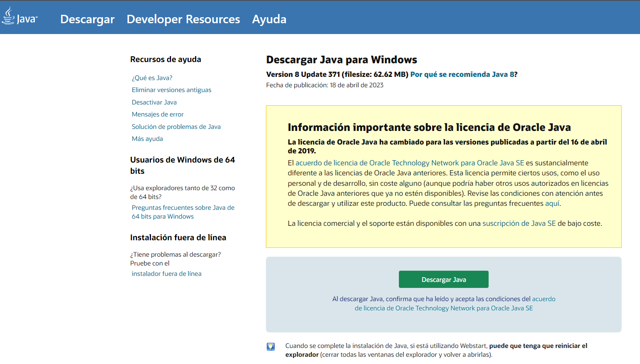Open the Ayuda menu item

269,19
